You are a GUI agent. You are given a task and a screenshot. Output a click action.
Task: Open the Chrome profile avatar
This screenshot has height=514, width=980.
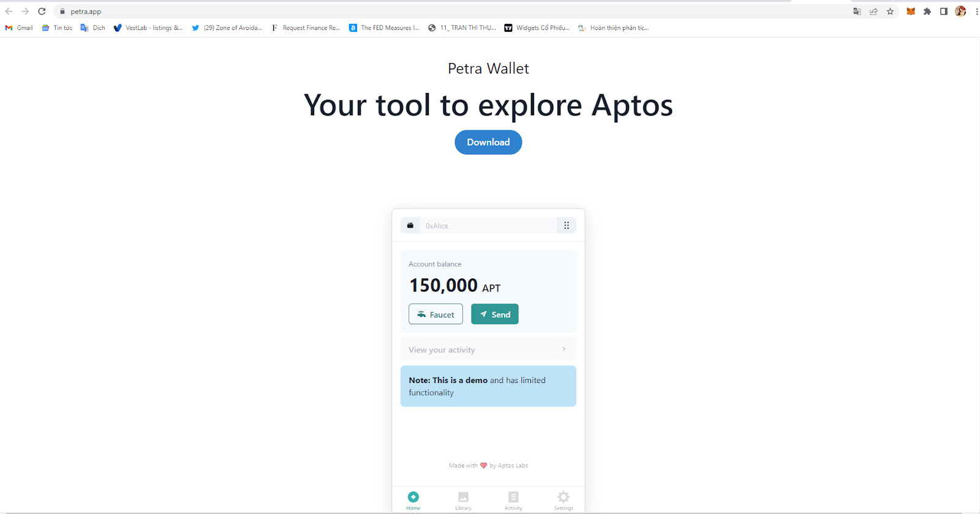point(960,12)
